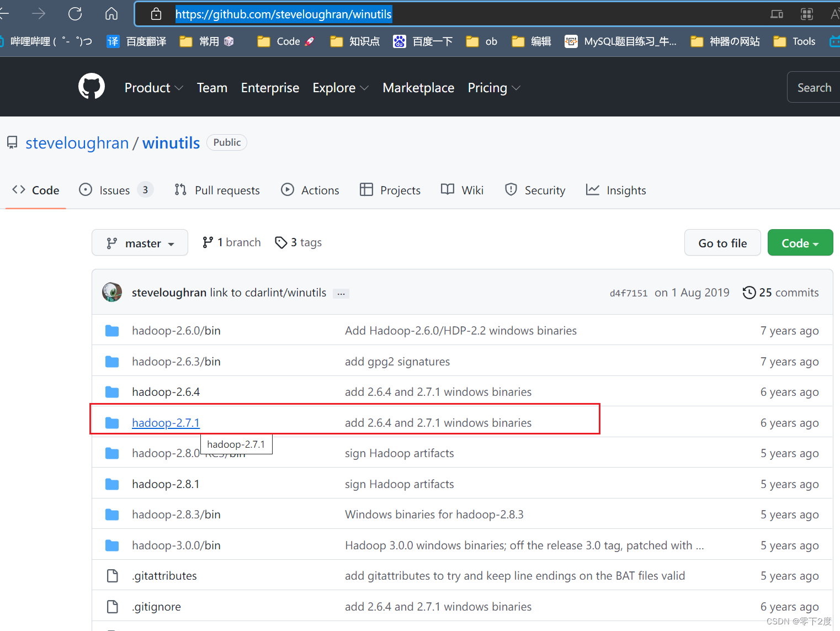Click the GitHub Search field
The image size is (840, 631).
pyautogui.click(x=814, y=88)
